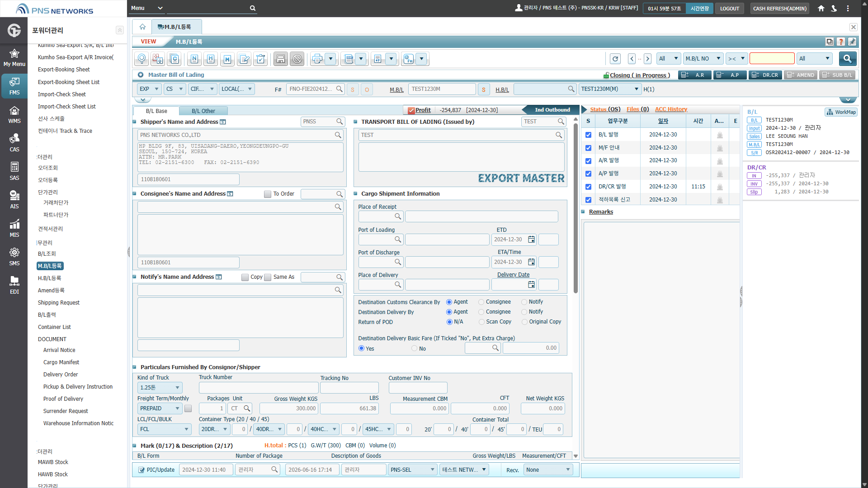868x488 pixels.
Task: Click the refresh icon beside navigation arrows
Action: (615, 59)
